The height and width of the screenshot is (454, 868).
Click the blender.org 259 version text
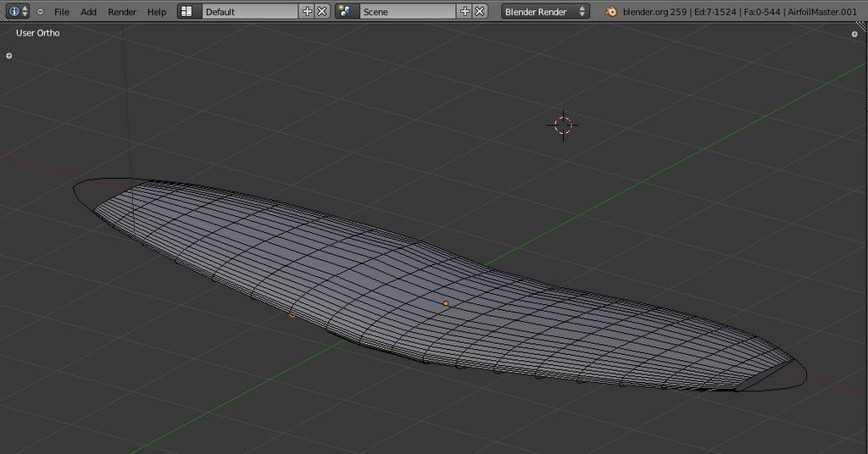coord(654,12)
